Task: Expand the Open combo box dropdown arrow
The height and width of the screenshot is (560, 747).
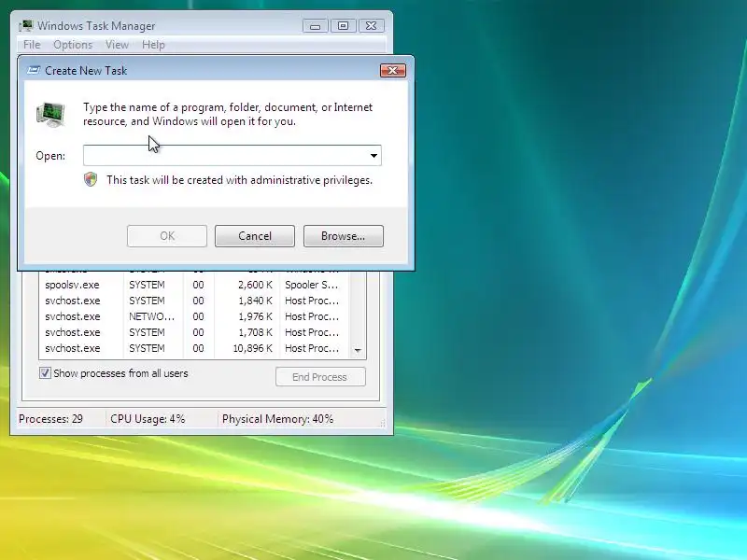Action: pyautogui.click(x=374, y=156)
